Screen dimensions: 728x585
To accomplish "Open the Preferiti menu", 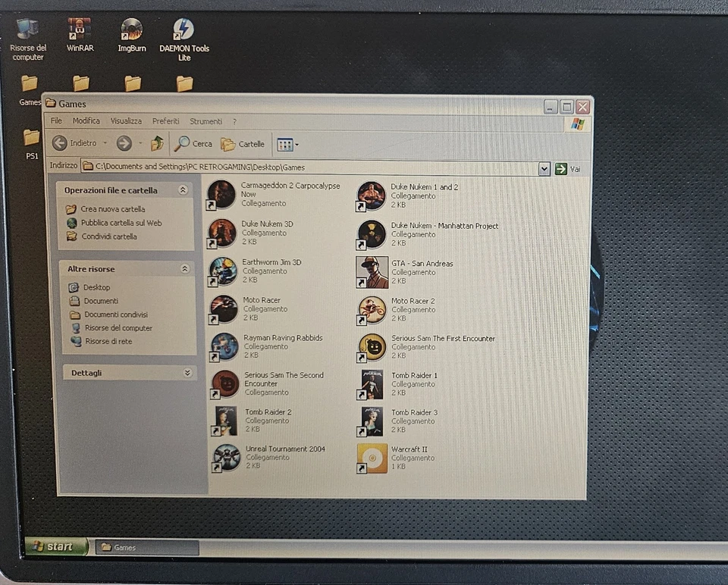I will [166, 121].
